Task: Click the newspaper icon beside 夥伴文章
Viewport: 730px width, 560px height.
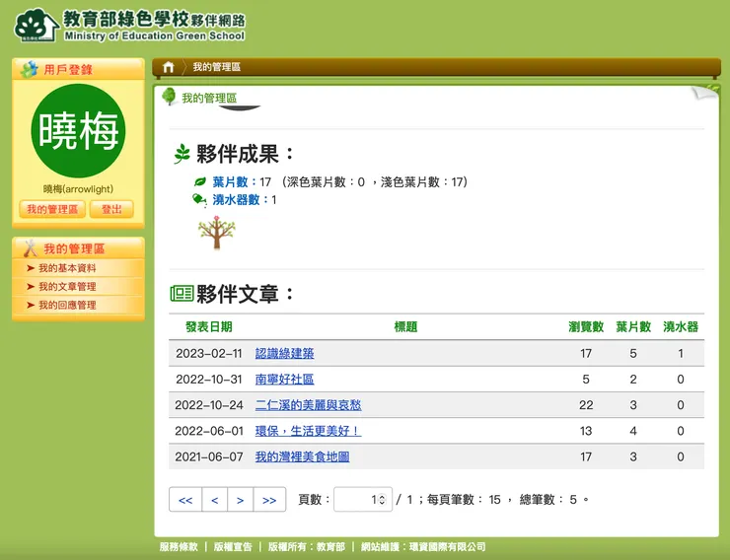Action: tap(182, 294)
